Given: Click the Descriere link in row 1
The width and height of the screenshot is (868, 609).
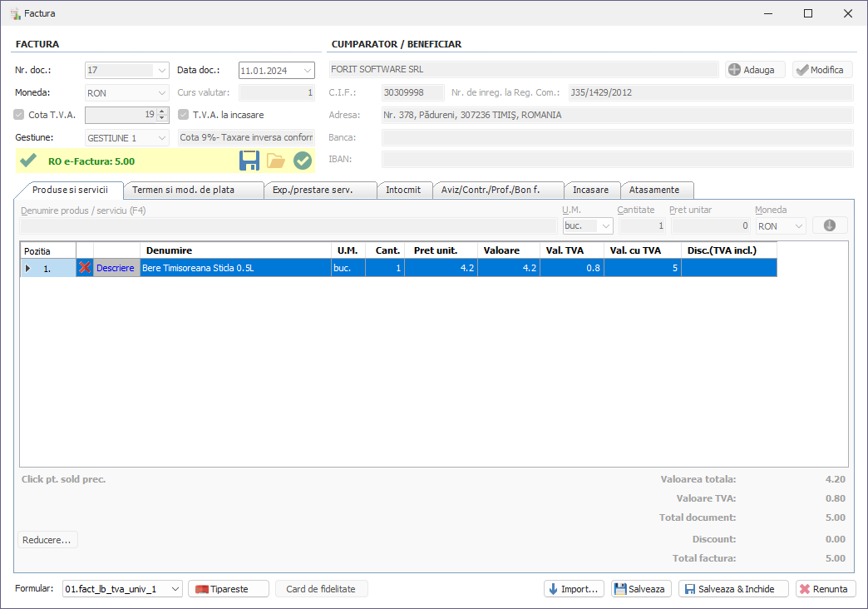Looking at the screenshot, I should tap(115, 268).
